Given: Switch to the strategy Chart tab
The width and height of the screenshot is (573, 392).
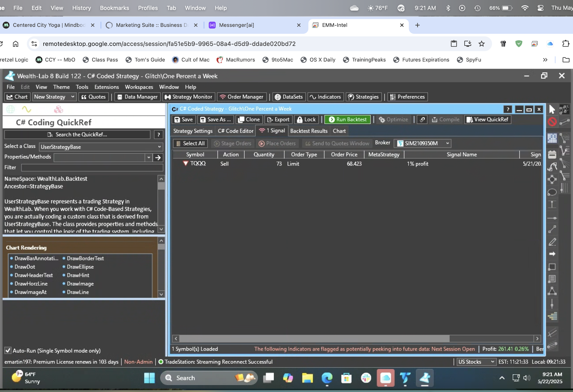Looking at the screenshot, I should (x=339, y=131).
